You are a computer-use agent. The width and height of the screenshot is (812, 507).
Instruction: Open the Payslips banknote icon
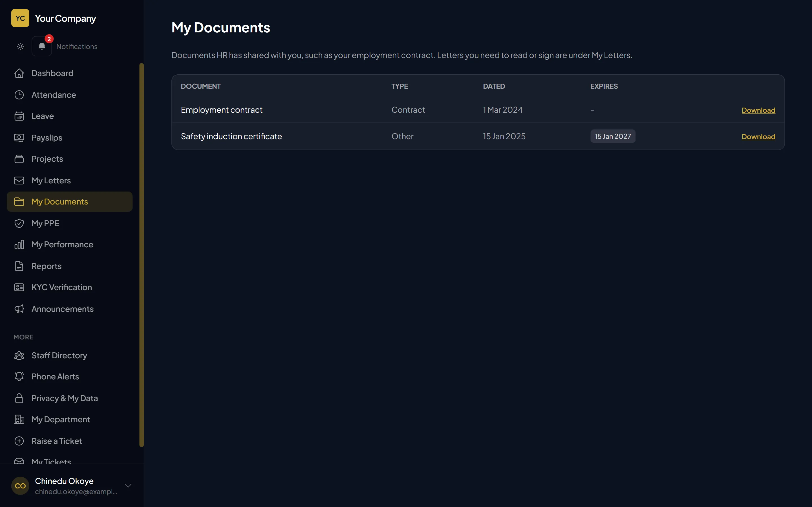click(x=19, y=137)
